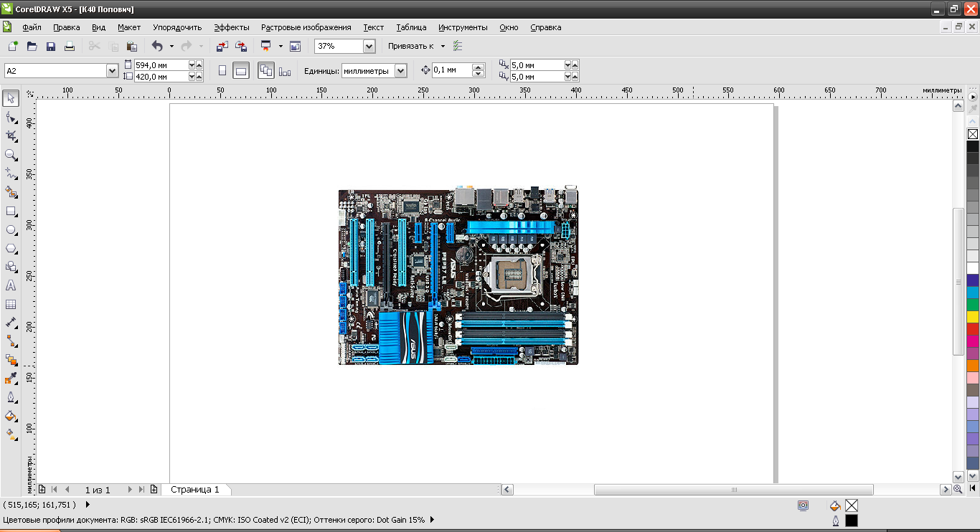
Task: Pick the yellow color swatch
Action: (x=973, y=317)
